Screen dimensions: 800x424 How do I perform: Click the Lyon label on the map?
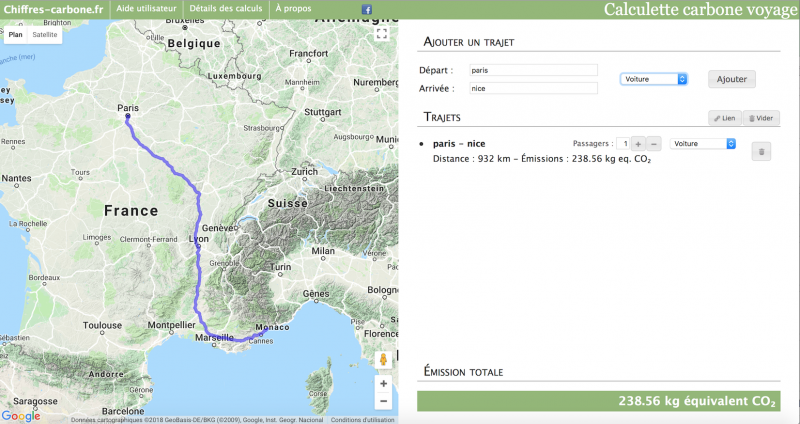198,239
